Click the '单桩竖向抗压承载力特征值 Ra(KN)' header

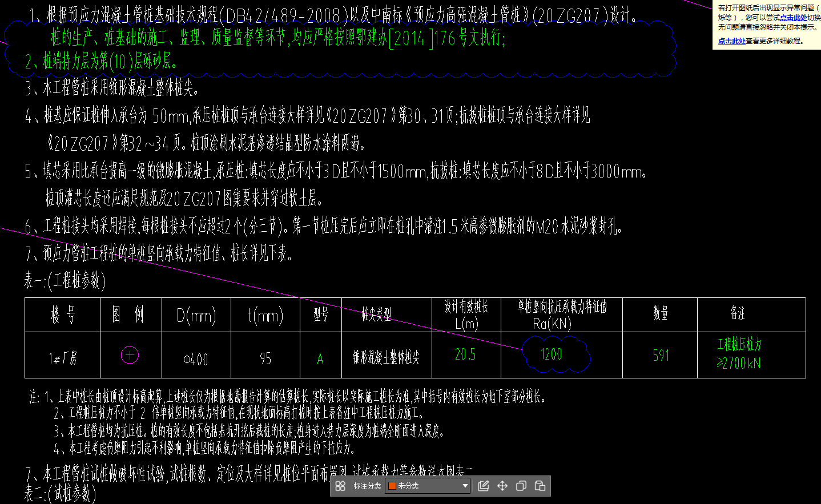tap(562, 315)
